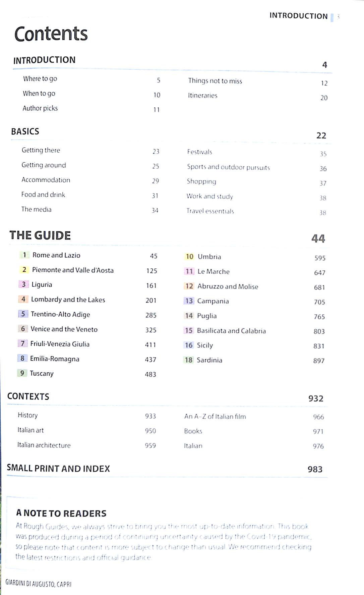Image resolution: width=364 pixels, height=595 pixels.
Task: Select the CONTEXTS section heading
Action: click(28, 396)
